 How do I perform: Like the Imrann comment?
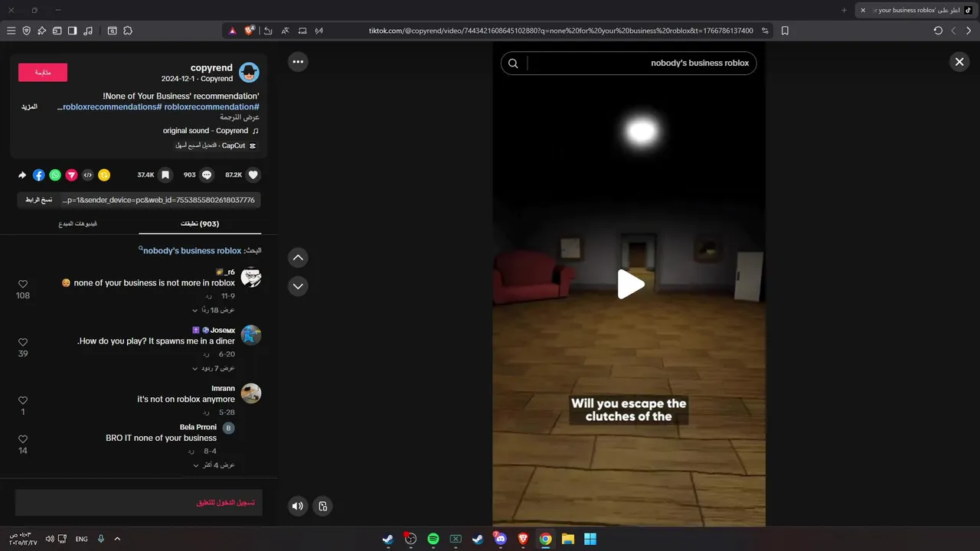pos(23,401)
